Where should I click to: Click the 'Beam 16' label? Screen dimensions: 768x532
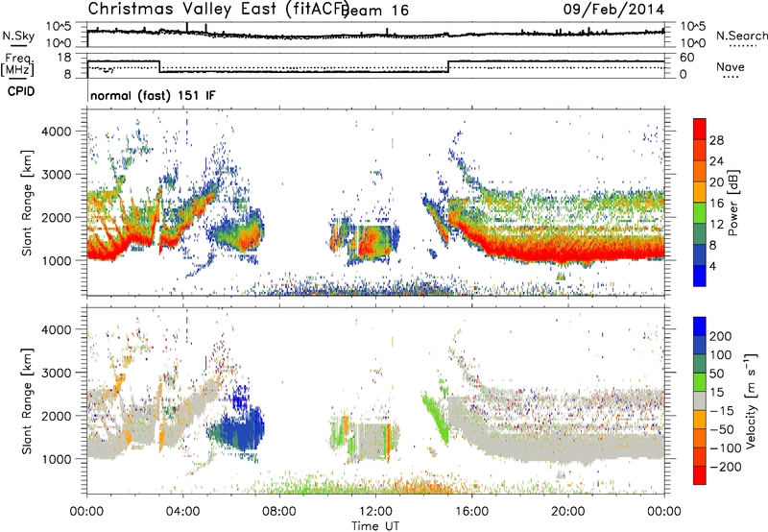point(375,11)
